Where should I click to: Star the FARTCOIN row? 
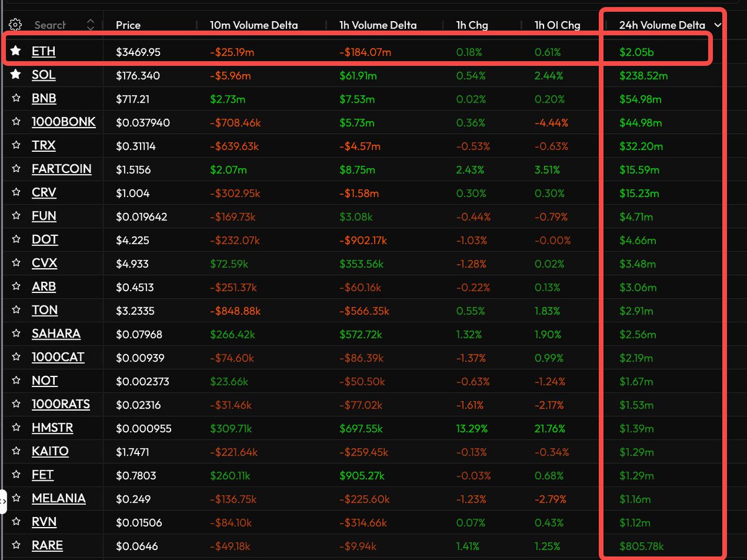[16, 169]
